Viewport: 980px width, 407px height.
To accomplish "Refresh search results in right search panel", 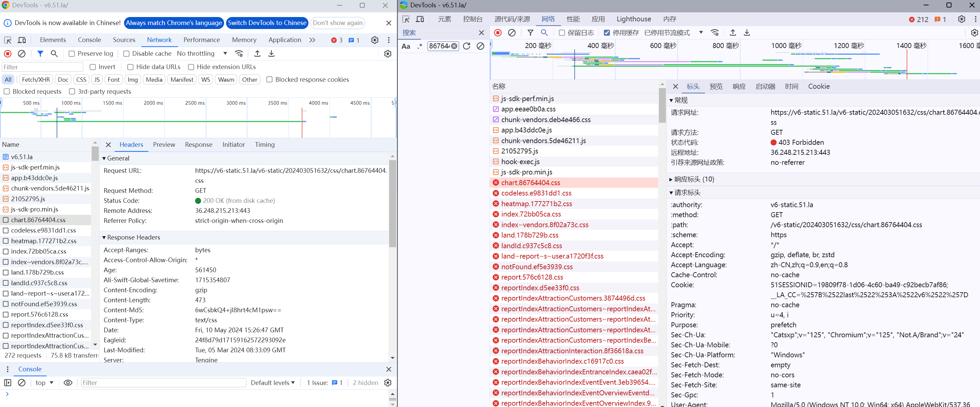I will (x=466, y=46).
